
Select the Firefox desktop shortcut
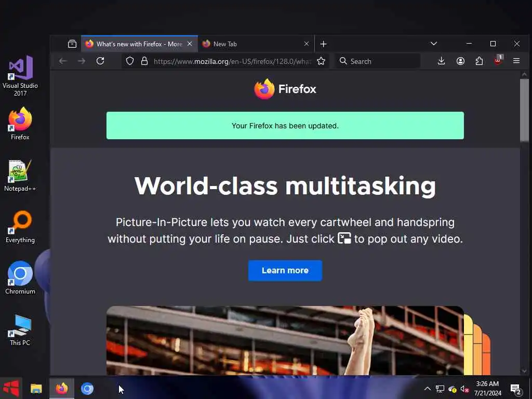click(x=20, y=124)
